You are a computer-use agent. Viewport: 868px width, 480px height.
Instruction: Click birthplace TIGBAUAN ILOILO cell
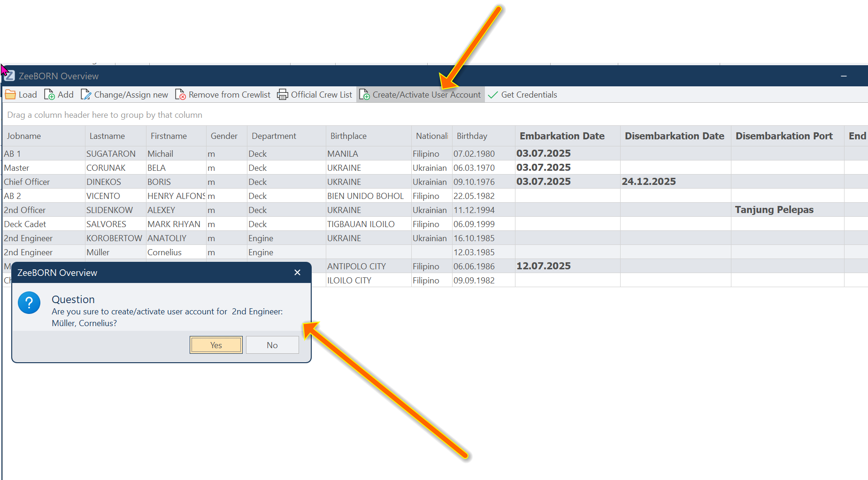tap(369, 224)
